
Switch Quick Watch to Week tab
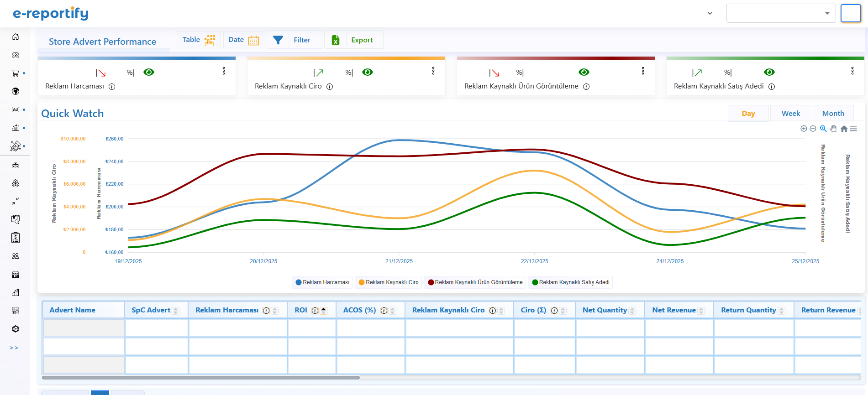tap(790, 113)
